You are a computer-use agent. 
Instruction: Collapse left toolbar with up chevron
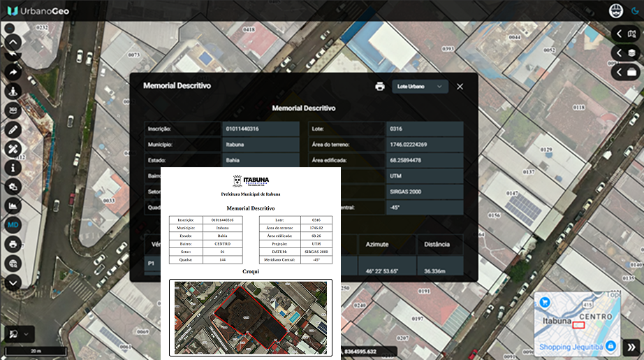13,42
